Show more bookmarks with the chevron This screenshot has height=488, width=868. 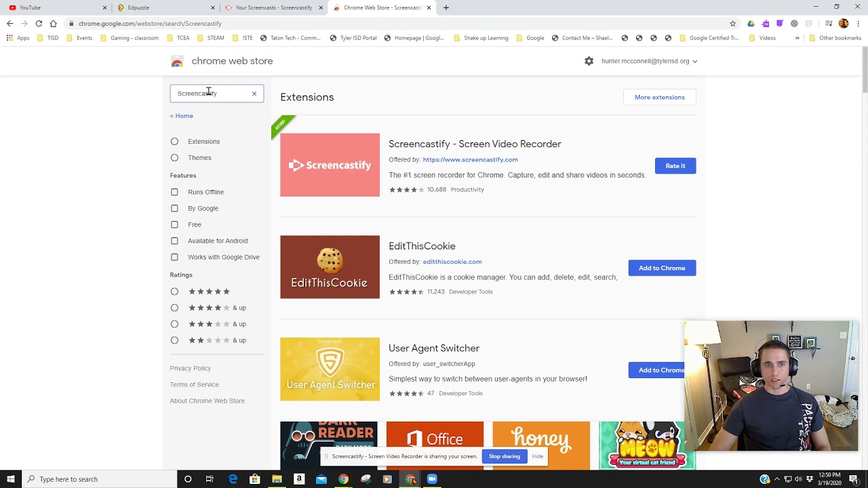[x=797, y=38]
